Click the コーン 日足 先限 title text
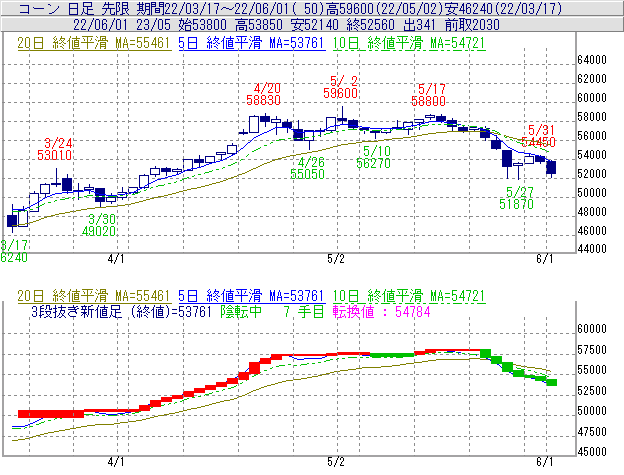This screenshot has width=624, height=475. (74, 8)
